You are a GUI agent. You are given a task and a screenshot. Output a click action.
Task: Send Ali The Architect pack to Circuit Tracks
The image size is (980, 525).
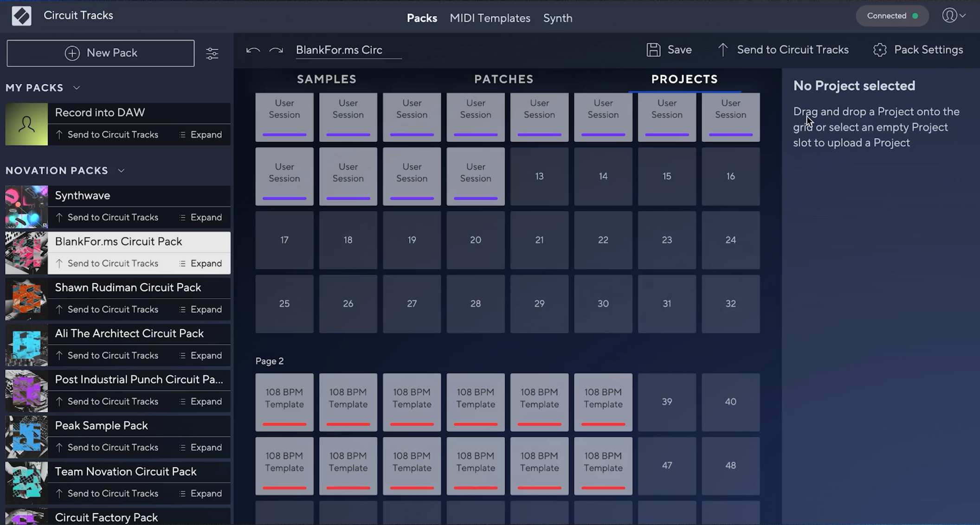(107, 355)
